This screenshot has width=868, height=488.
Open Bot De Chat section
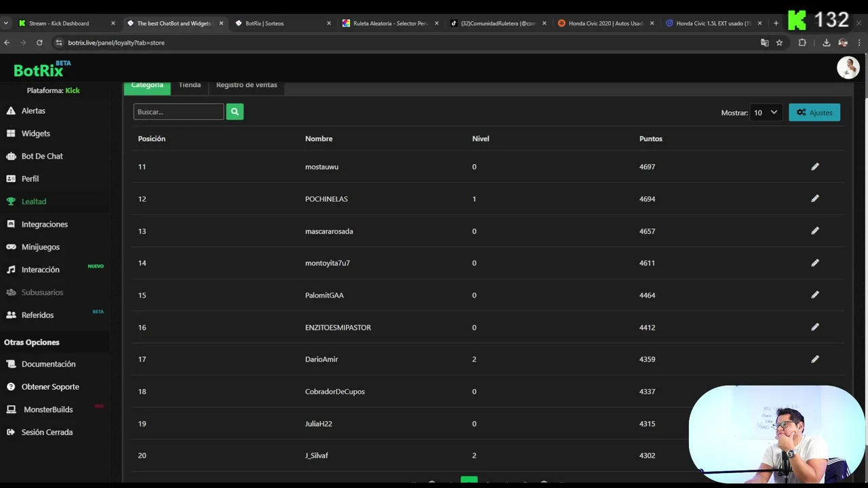[41, 156]
